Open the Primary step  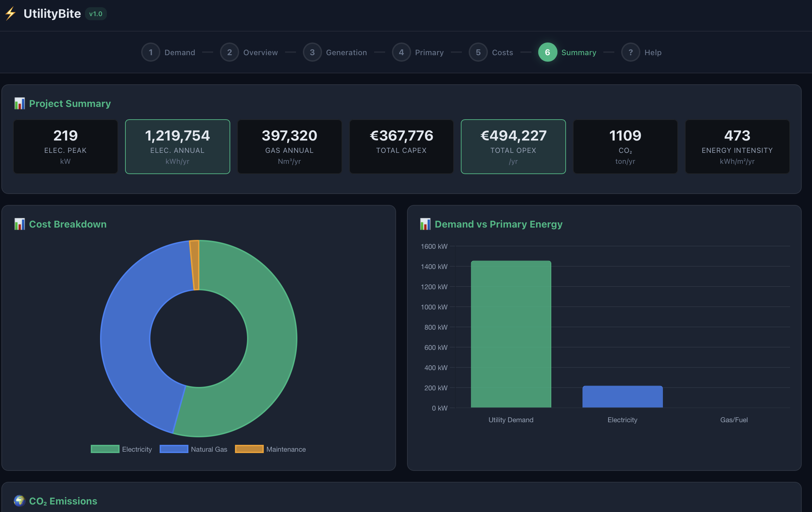tap(418, 52)
